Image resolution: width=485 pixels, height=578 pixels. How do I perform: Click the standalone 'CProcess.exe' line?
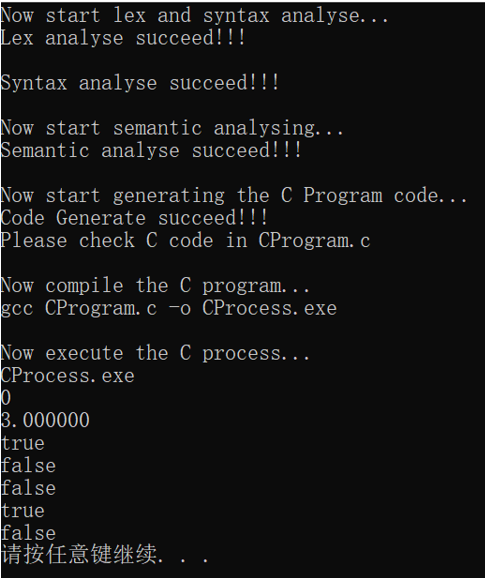(x=68, y=376)
